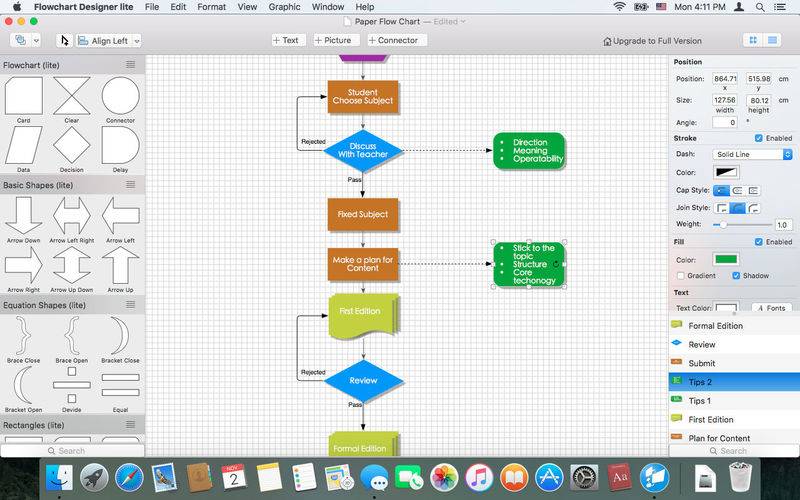
Task: Select the Arrow Left Right shape
Action: tap(71, 215)
